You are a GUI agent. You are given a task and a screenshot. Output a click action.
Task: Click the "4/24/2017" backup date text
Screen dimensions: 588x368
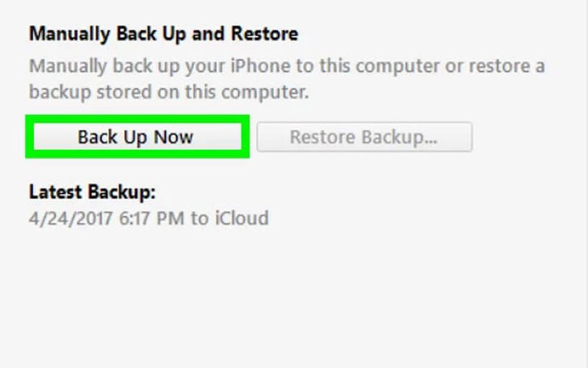(x=70, y=218)
